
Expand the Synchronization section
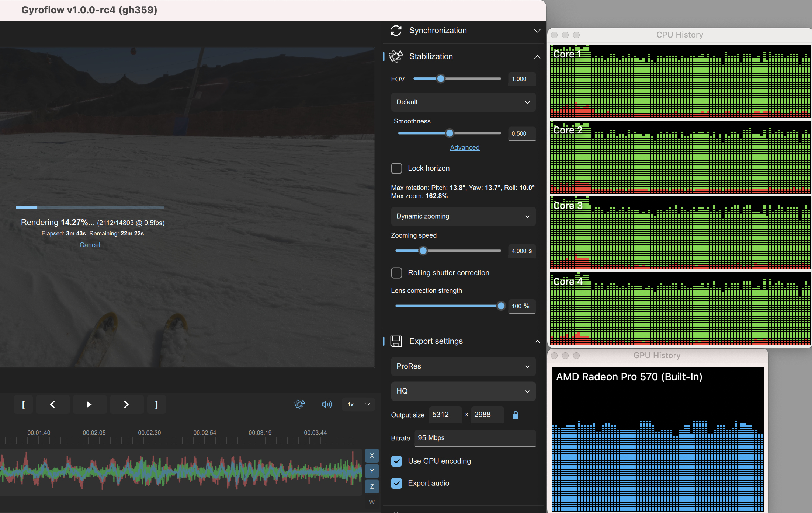[537, 31]
